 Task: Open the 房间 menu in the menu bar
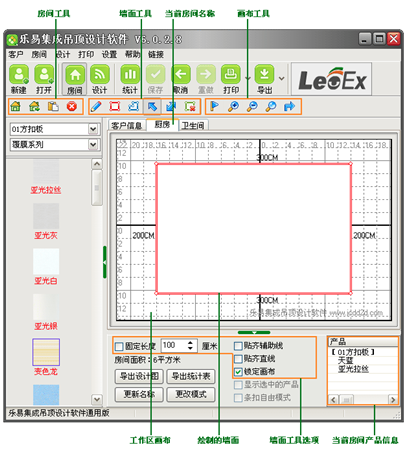point(39,54)
